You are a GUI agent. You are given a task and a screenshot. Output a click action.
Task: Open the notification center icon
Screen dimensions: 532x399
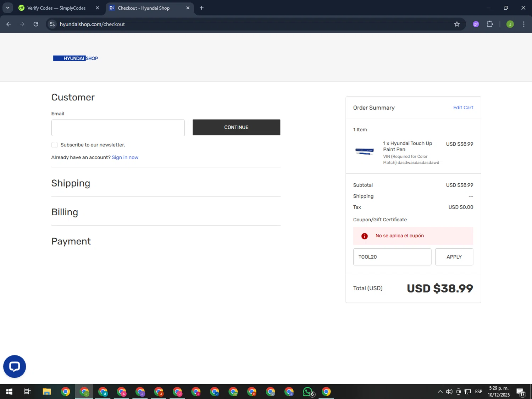point(521,392)
